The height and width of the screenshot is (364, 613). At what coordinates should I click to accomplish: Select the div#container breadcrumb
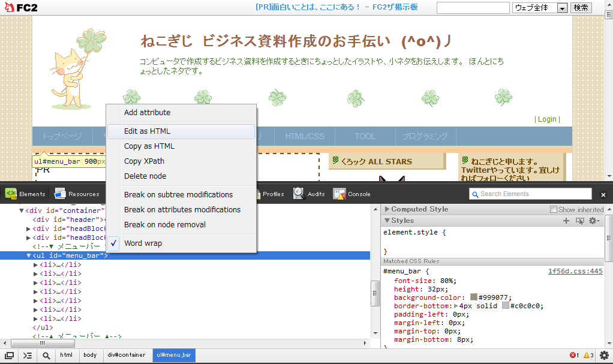127,355
